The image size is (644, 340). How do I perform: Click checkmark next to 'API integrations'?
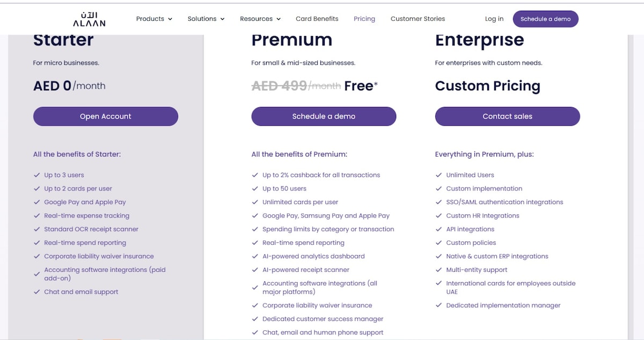(438, 229)
